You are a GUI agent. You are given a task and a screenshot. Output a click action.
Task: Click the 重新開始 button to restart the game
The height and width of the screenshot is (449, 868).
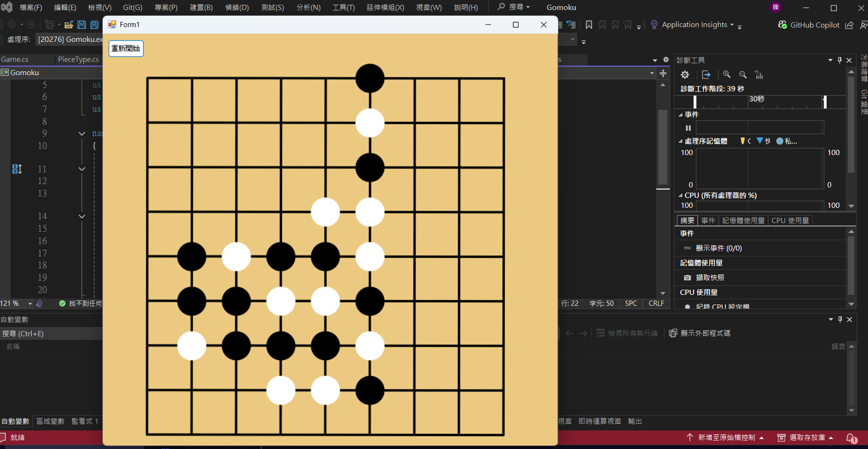click(x=125, y=48)
